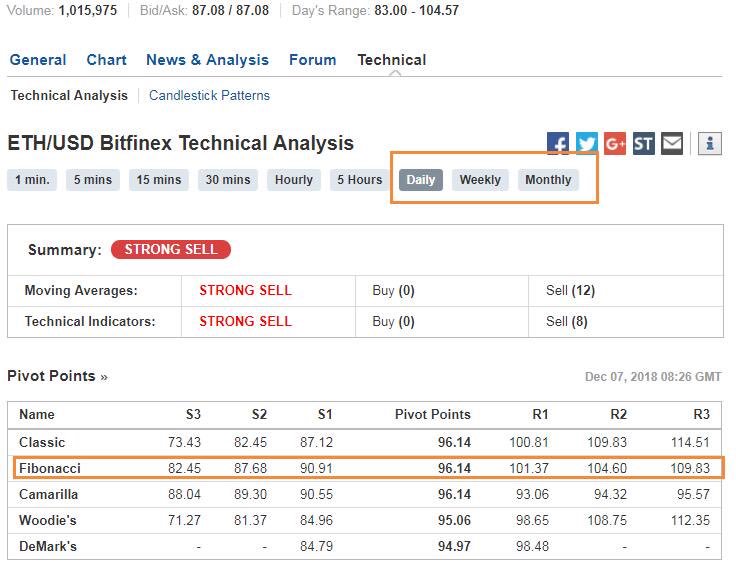The height and width of the screenshot is (588, 736).
Task: Choose the 15 mins timeframe
Action: [x=159, y=180]
